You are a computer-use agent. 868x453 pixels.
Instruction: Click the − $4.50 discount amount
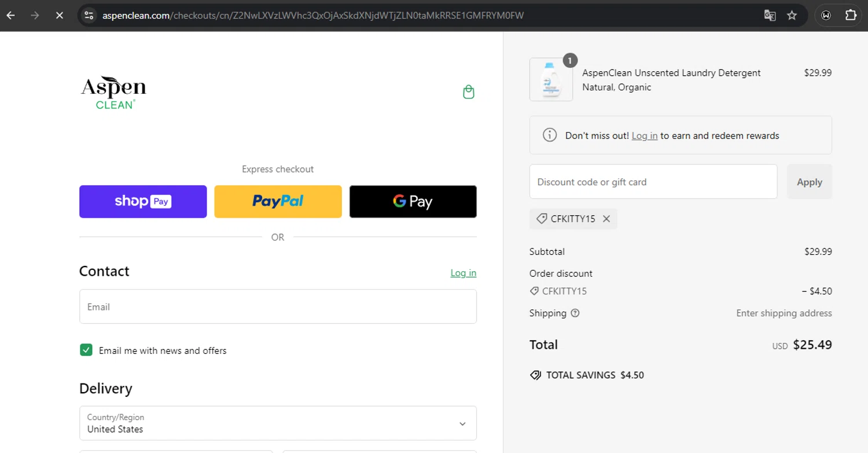(817, 291)
